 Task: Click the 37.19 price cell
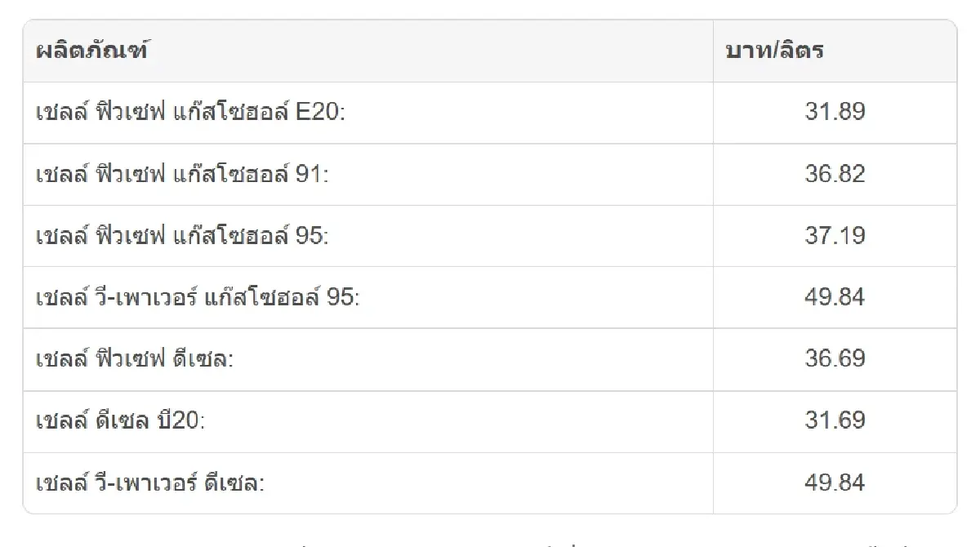tap(835, 236)
